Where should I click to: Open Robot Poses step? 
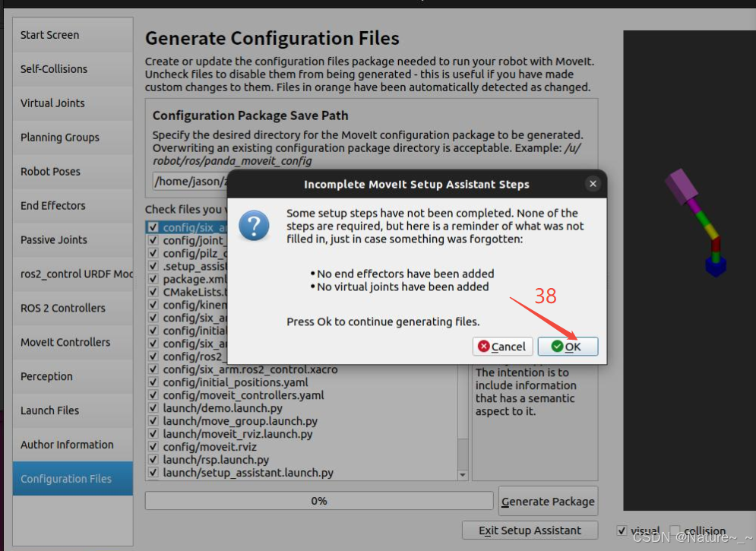(x=73, y=172)
